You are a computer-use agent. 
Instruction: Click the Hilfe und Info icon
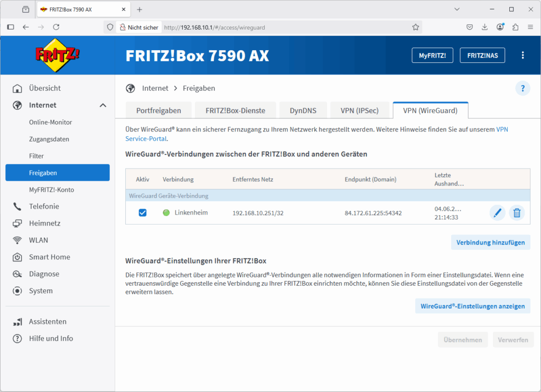[x=17, y=339]
